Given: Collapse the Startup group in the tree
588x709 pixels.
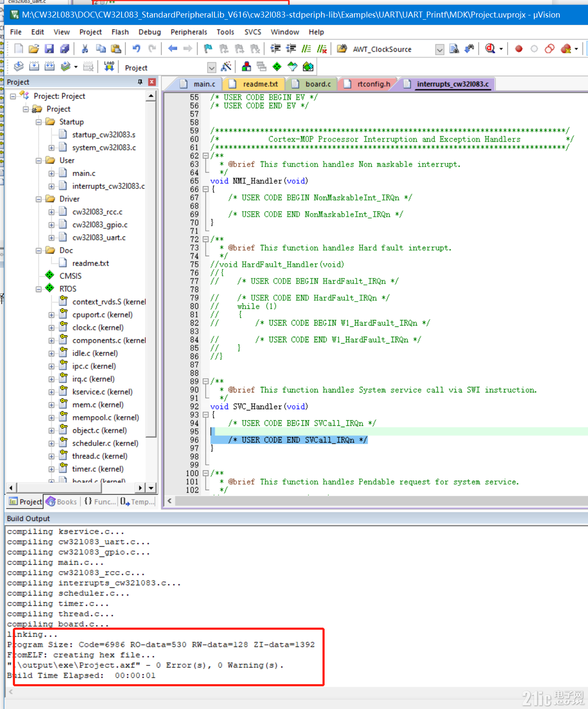Looking at the screenshot, I should click(x=39, y=122).
